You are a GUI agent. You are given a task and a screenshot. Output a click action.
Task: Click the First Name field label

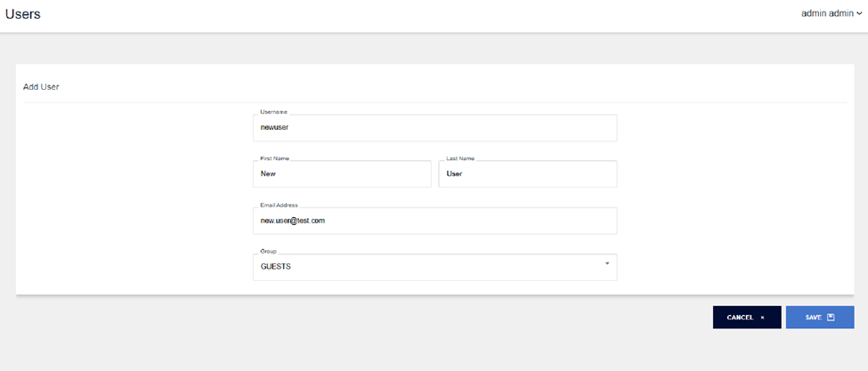[x=274, y=158]
